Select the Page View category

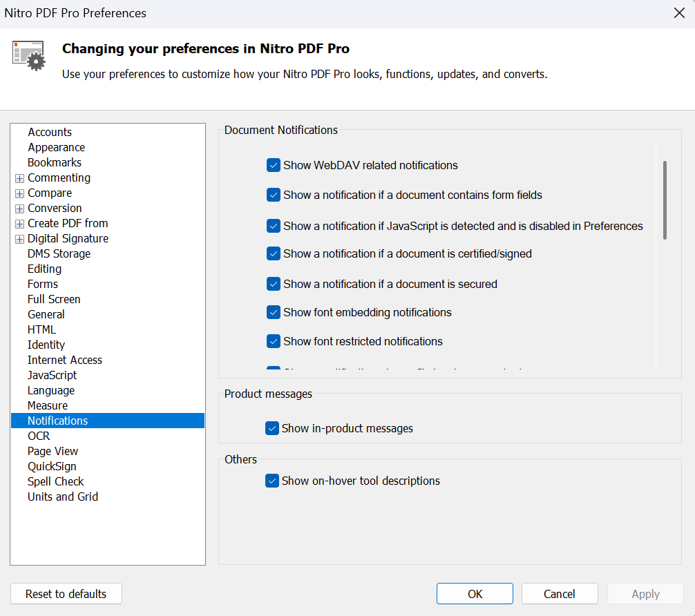coord(53,451)
